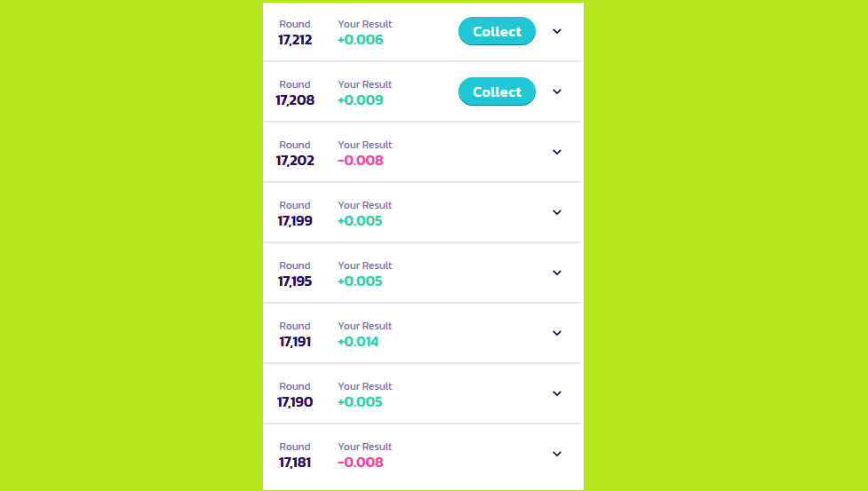Click the -0.008 result in round 17,202
This screenshot has width=868, height=491.
[x=361, y=161]
